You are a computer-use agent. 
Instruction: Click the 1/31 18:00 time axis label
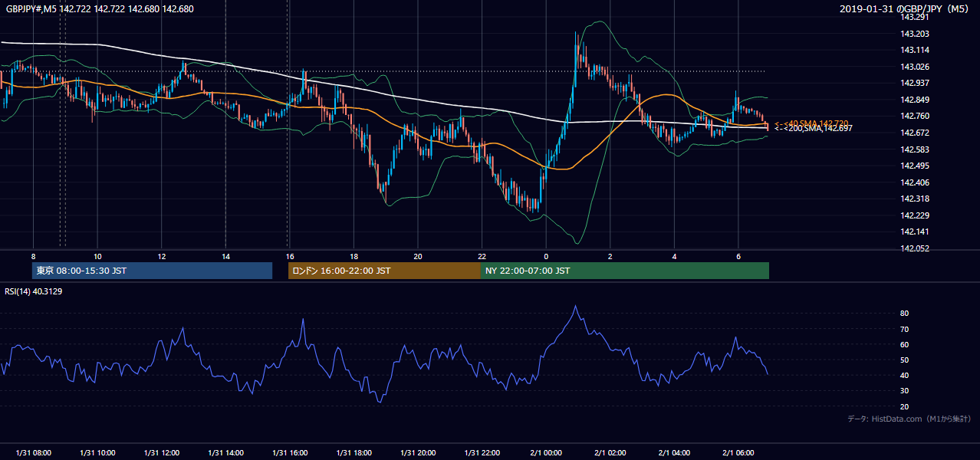354,453
